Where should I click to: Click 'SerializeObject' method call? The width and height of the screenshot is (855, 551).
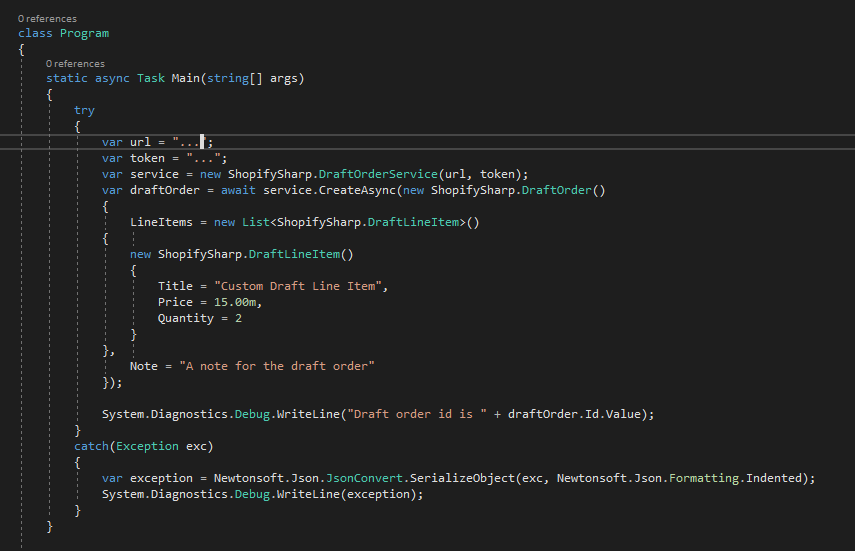pyautogui.click(x=462, y=478)
